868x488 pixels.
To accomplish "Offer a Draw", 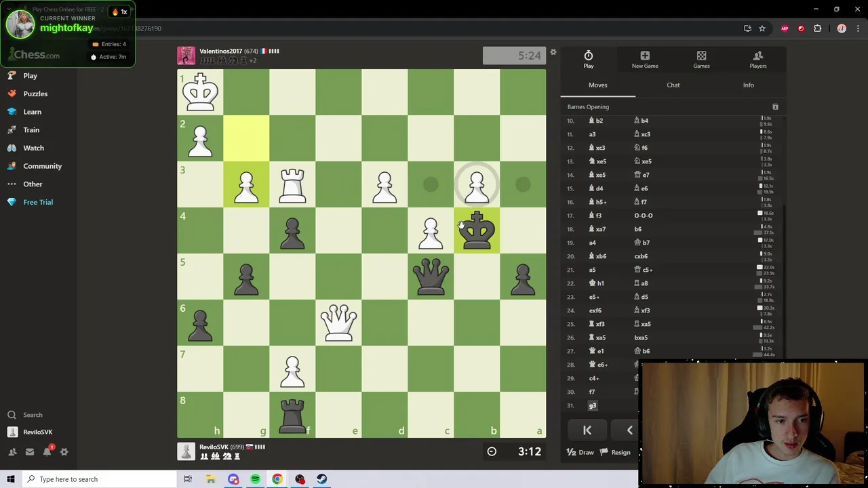I will tap(580, 452).
